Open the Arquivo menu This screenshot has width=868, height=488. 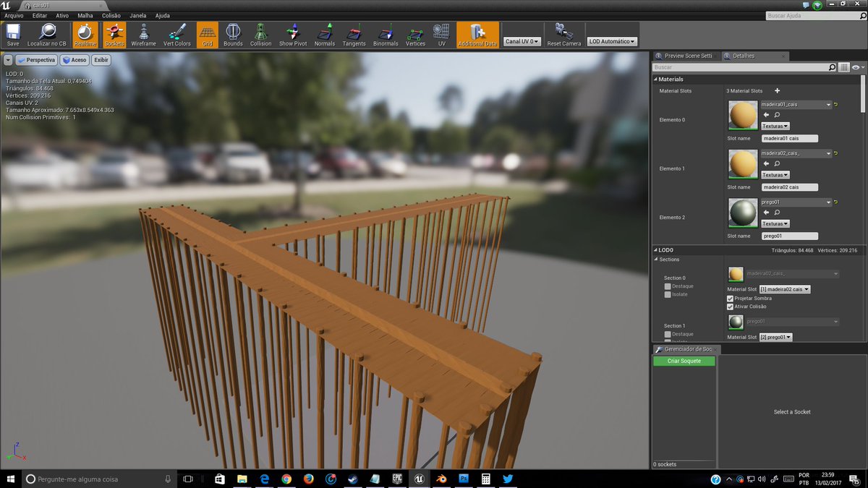(x=14, y=15)
